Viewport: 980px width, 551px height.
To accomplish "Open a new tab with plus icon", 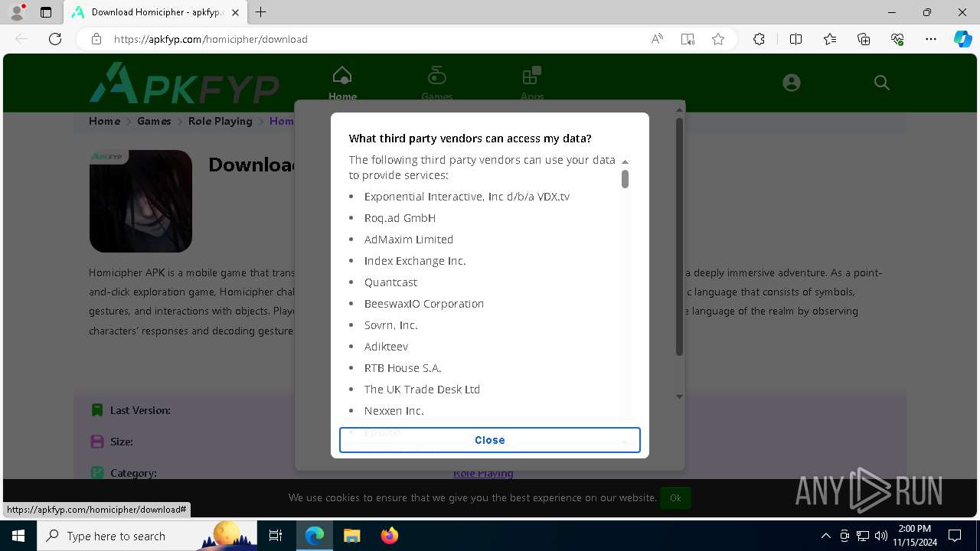I will 261,12.
